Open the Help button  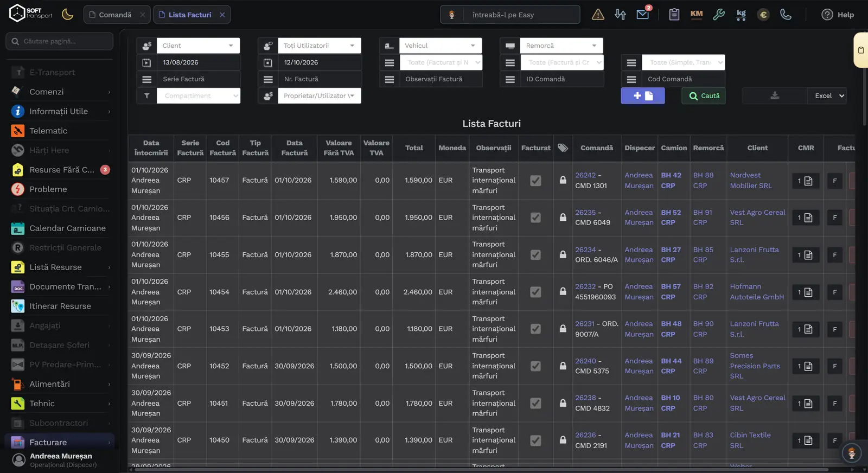tap(838, 15)
